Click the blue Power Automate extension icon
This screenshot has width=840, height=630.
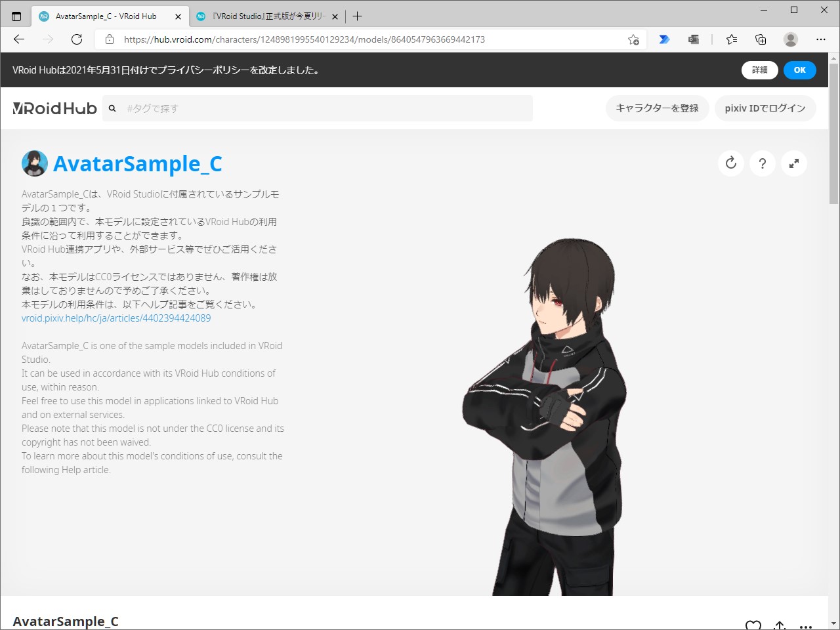point(664,39)
